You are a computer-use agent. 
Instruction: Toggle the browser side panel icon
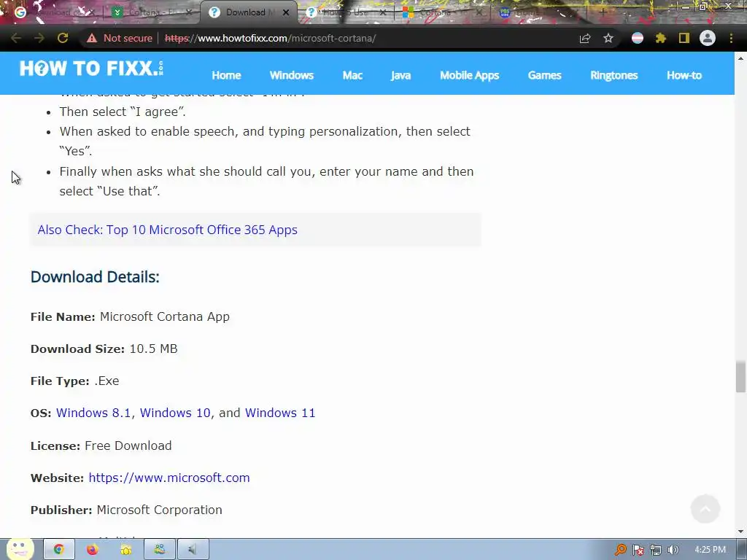coord(684,38)
